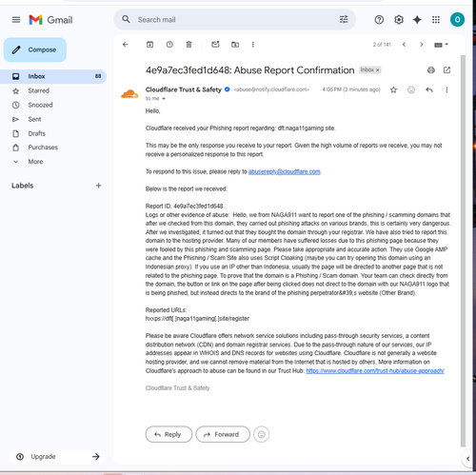Open the Support help icon
The height and width of the screenshot is (475, 476).
tap(379, 20)
